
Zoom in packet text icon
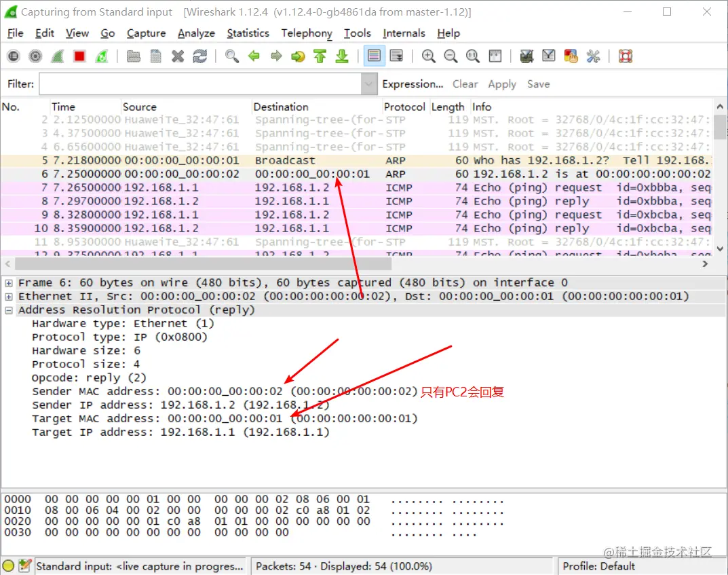point(429,56)
